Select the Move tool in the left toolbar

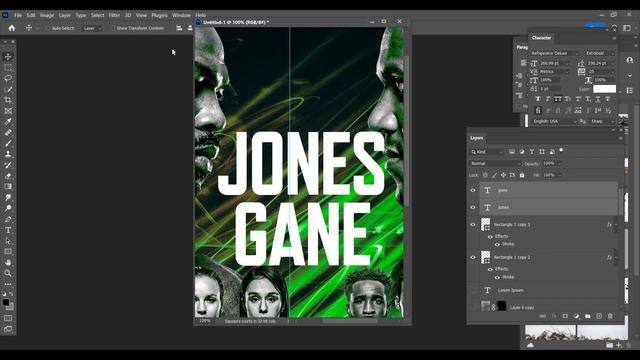coord(8,57)
